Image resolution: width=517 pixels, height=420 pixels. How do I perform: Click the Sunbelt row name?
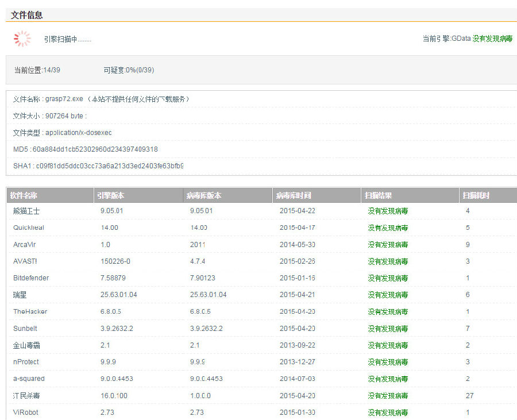pyautogui.click(x=25, y=328)
